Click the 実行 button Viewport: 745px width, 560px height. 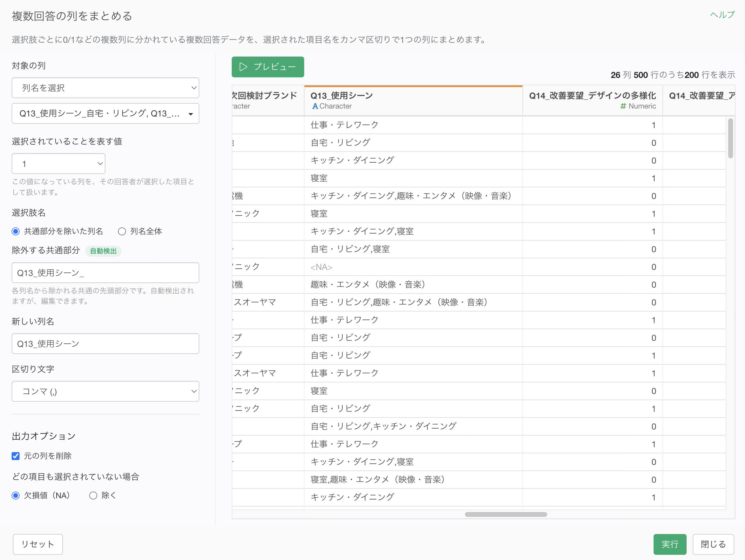click(x=669, y=544)
